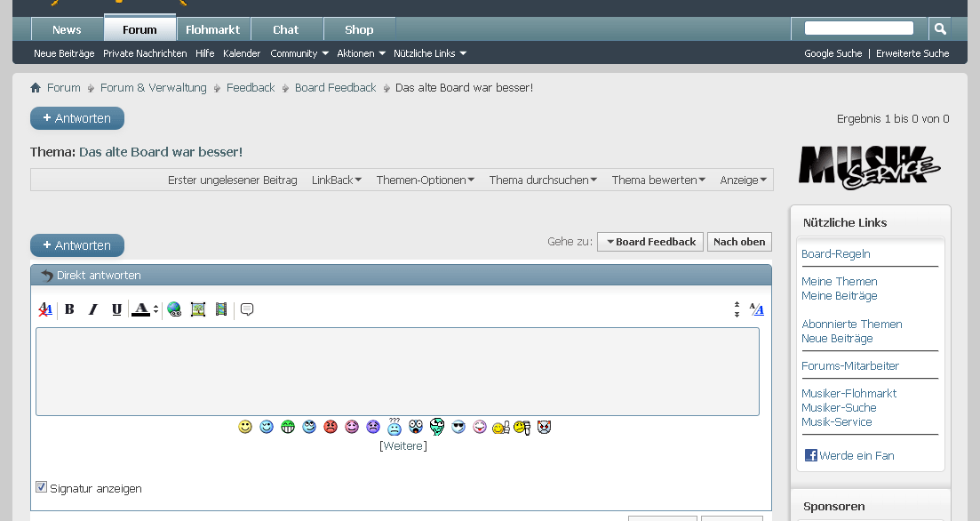The width and height of the screenshot is (980, 521).
Task: Insert the blue winking emoticon
Action: [x=267, y=427]
